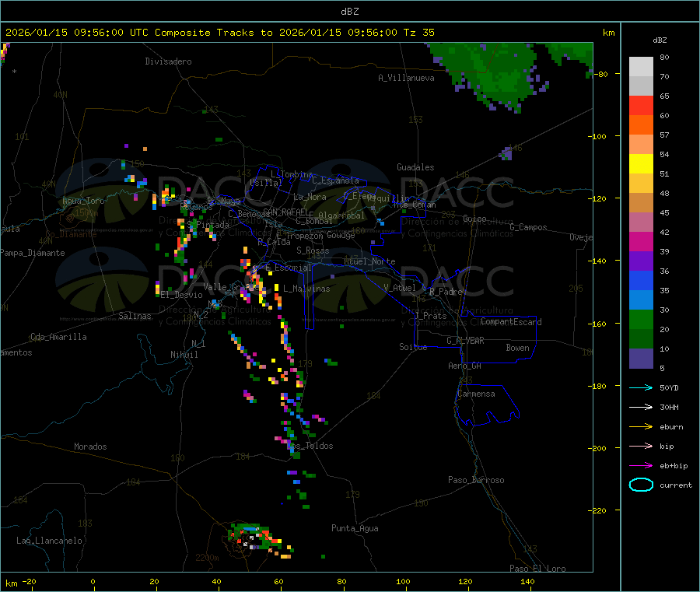Click the Pampa_Diamante map label

coord(32,253)
